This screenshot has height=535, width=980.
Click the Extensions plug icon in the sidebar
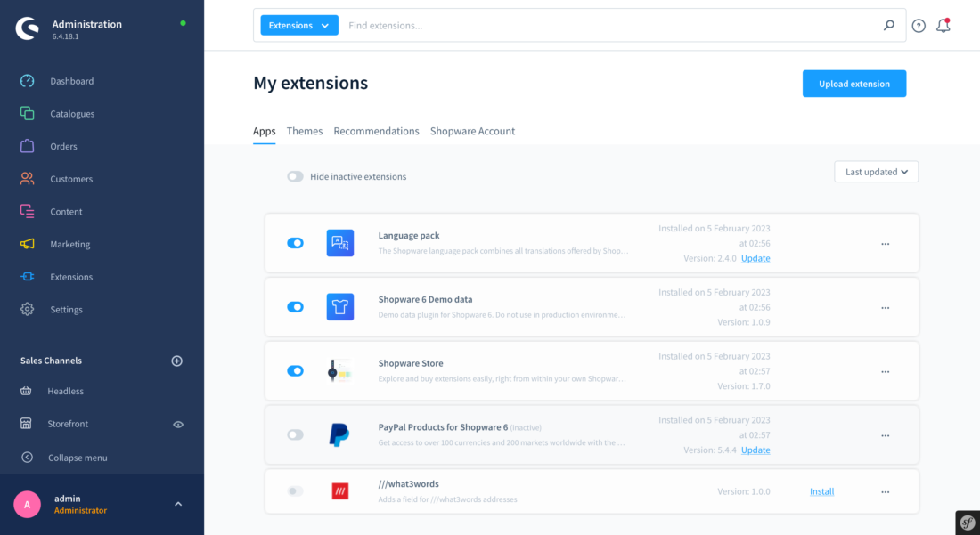(x=27, y=277)
